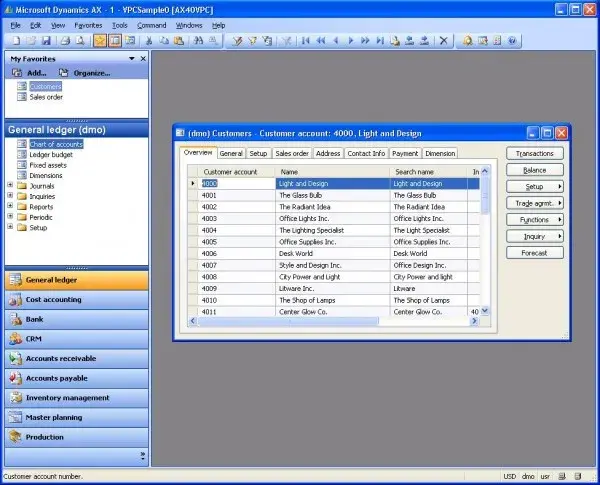Click the Transactions button
Image resolution: width=600 pixels, height=485 pixels.
pos(535,154)
